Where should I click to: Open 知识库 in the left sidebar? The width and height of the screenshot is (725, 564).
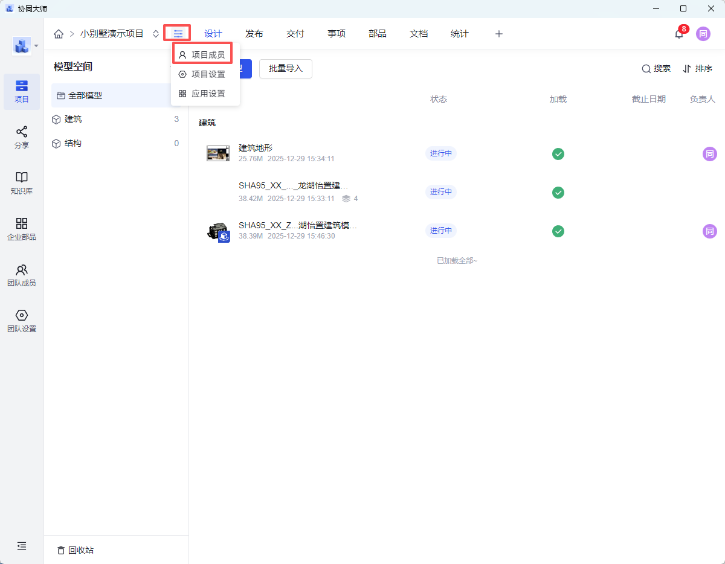(x=21, y=182)
